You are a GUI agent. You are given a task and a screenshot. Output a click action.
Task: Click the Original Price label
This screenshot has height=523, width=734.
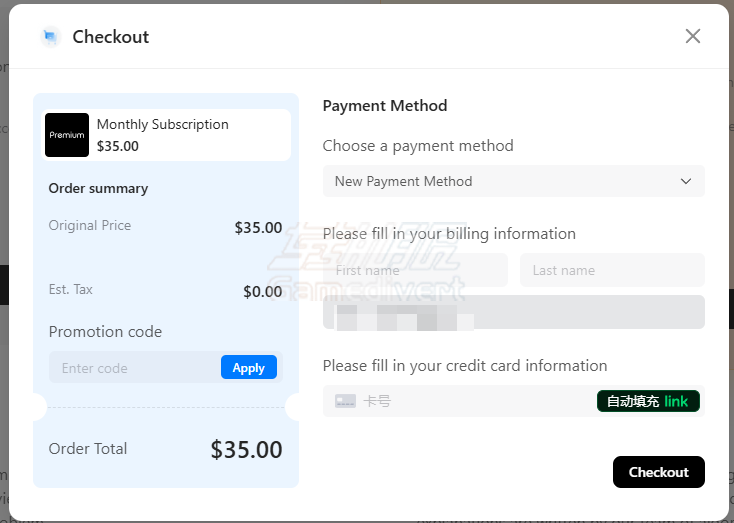90,226
